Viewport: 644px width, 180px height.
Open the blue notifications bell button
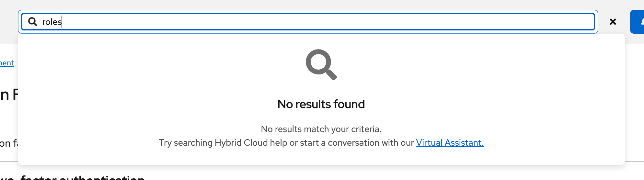(638, 22)
